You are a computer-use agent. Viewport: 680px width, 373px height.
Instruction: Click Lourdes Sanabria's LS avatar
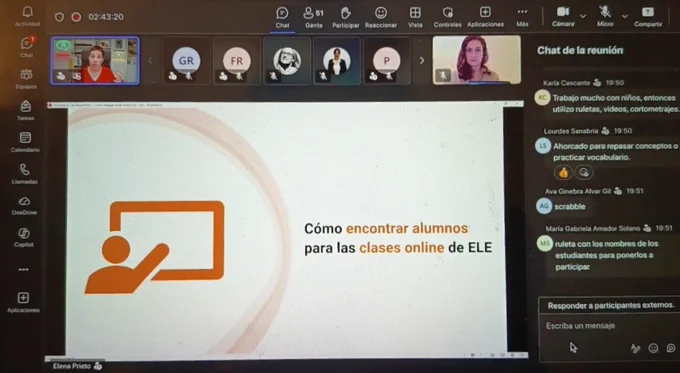point(543,146)
